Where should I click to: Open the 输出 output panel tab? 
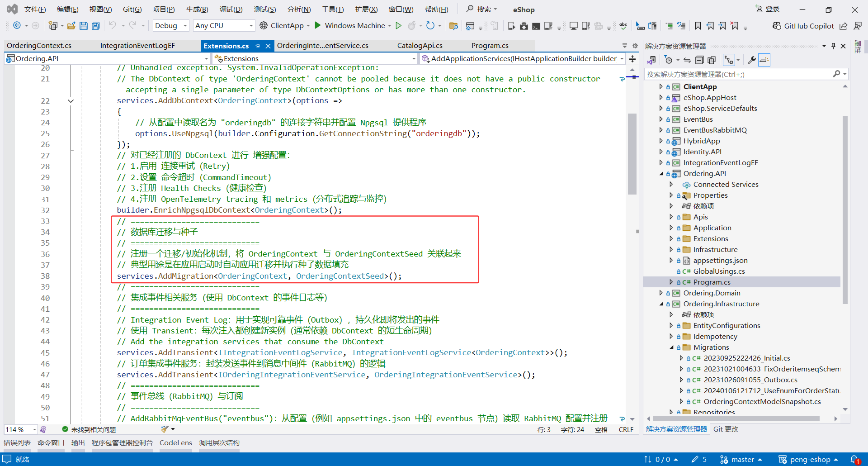click(78, 443)
